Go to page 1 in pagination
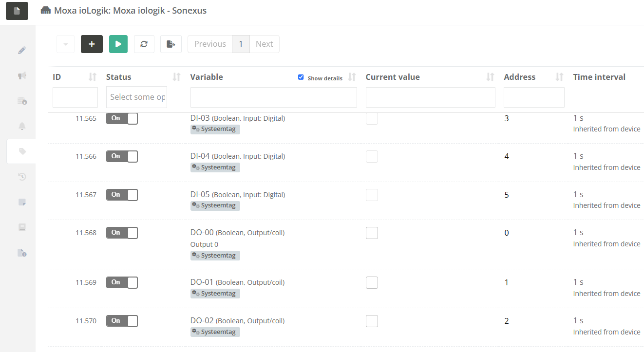 tap(241, 44)
